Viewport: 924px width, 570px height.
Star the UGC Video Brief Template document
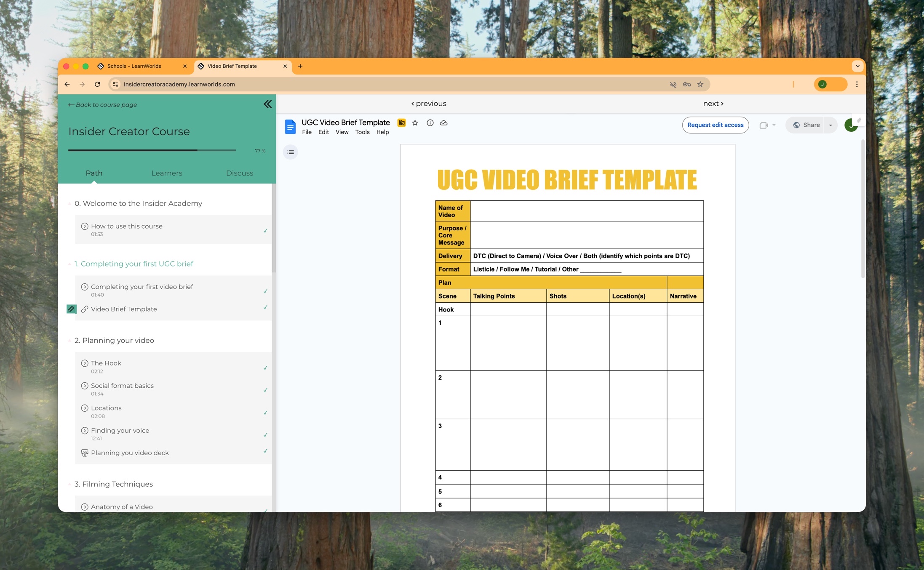point(415,123)
